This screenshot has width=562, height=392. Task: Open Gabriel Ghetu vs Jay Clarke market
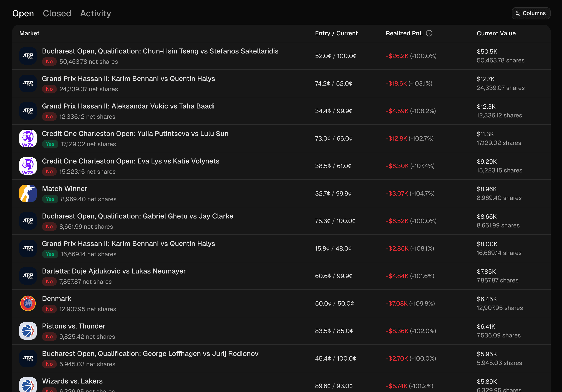pyautogui.click(x=137, y=216)
